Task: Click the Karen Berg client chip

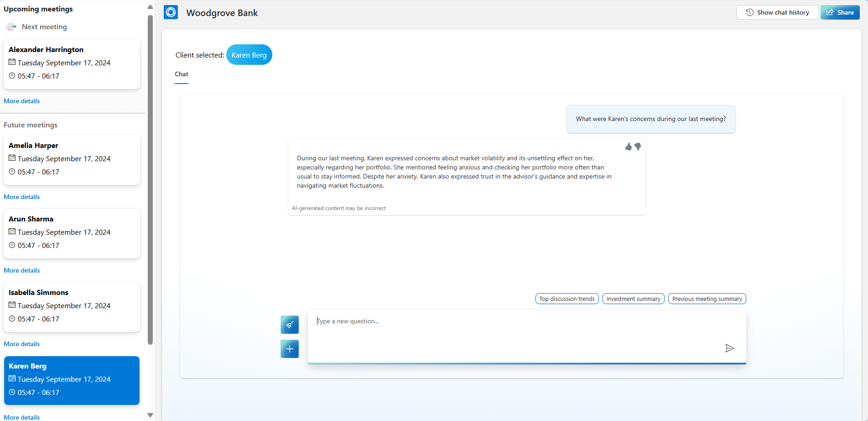Action: pyautogui.click(x=249, y=55)
